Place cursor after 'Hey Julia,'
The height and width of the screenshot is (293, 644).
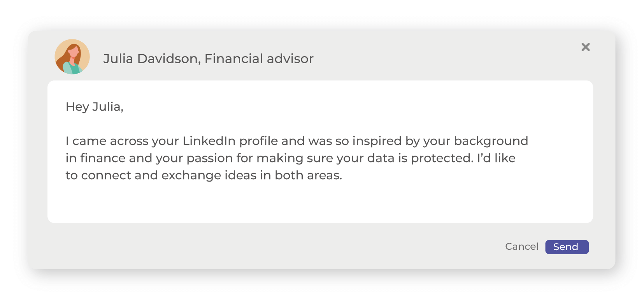[124, 106]
